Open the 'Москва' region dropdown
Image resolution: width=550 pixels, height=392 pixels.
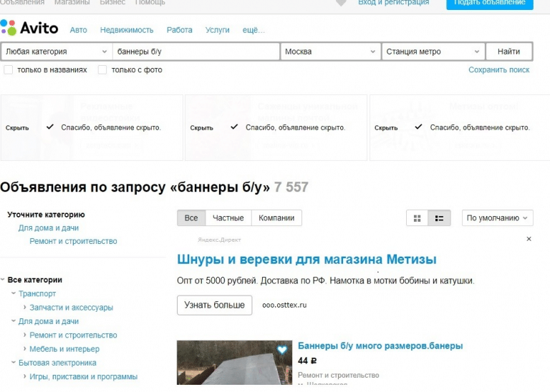click(x=330, y=52)
